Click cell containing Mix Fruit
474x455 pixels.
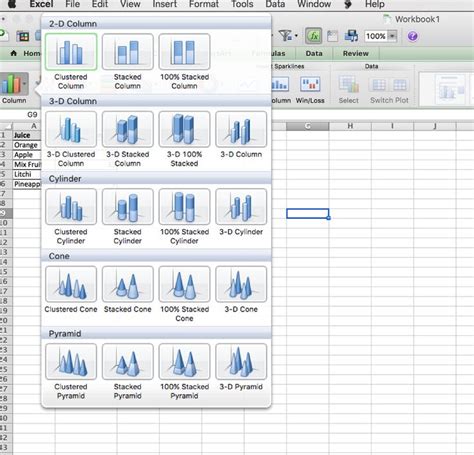click(27, 164)
